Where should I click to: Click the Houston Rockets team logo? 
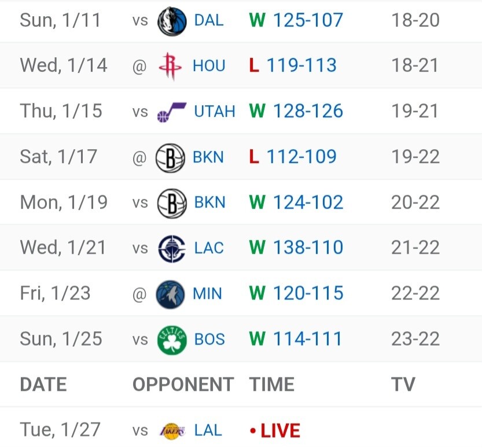tap(170, 66)
